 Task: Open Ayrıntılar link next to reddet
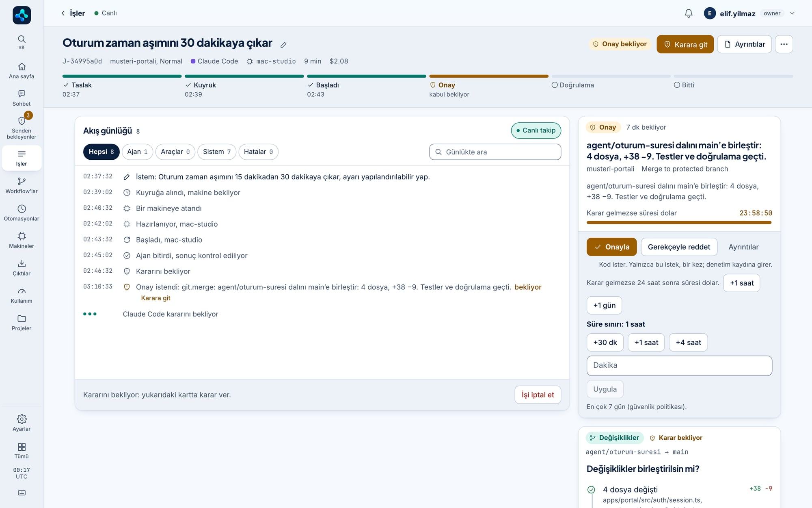pyautogui.click(x=743, y=247)
